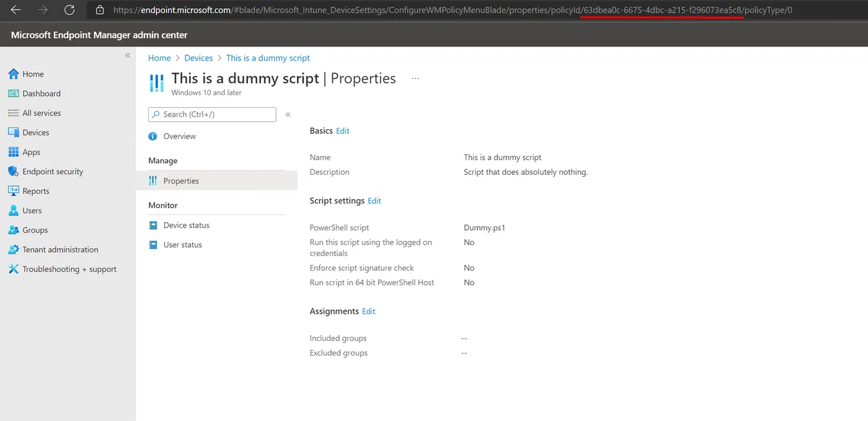This screenshot has height=421, width=868.
Task: Click the 'Included groups' label
Action: (338, 339)
